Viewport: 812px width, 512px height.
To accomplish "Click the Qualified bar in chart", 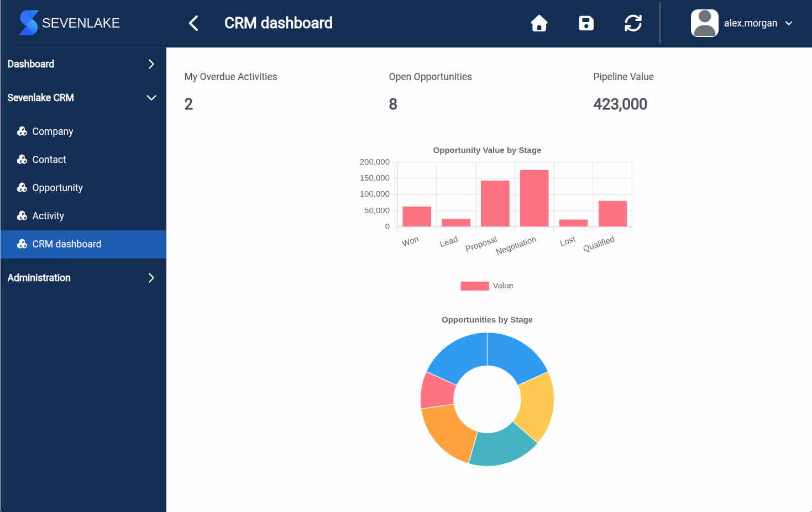I will (x=612, y=214).
